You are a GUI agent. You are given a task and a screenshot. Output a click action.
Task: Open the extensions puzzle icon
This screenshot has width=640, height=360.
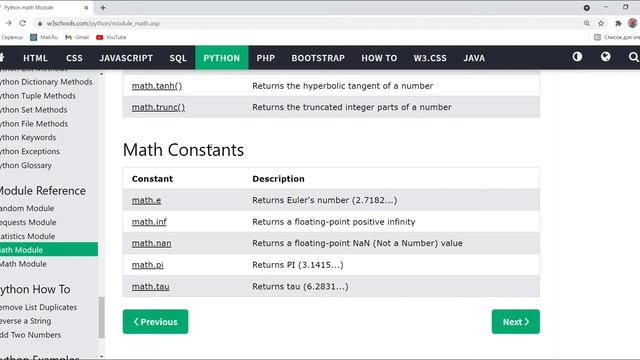(618, 23)
